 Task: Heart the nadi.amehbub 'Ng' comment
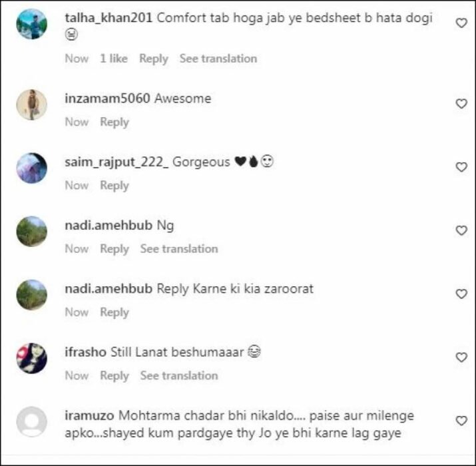coord(461,231)
